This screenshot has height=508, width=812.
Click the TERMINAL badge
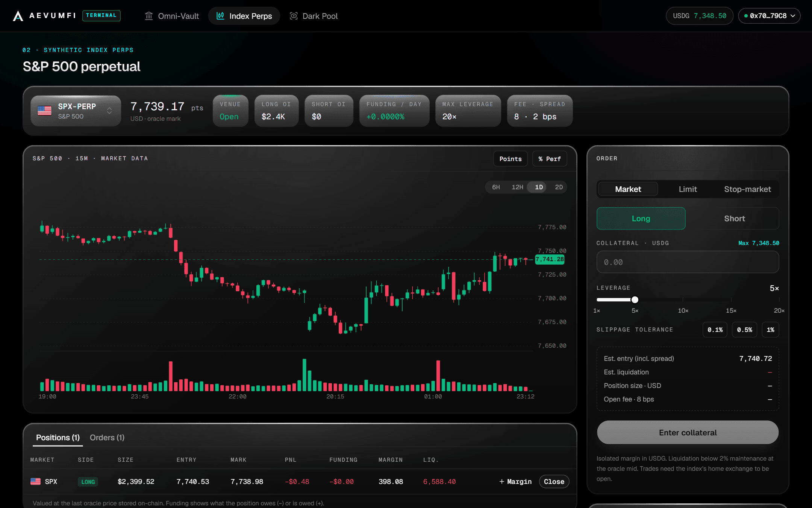click(x=101, y=15)
